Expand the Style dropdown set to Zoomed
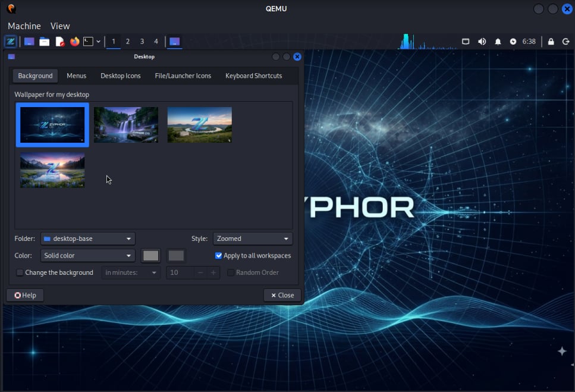 tap(253, 239)
